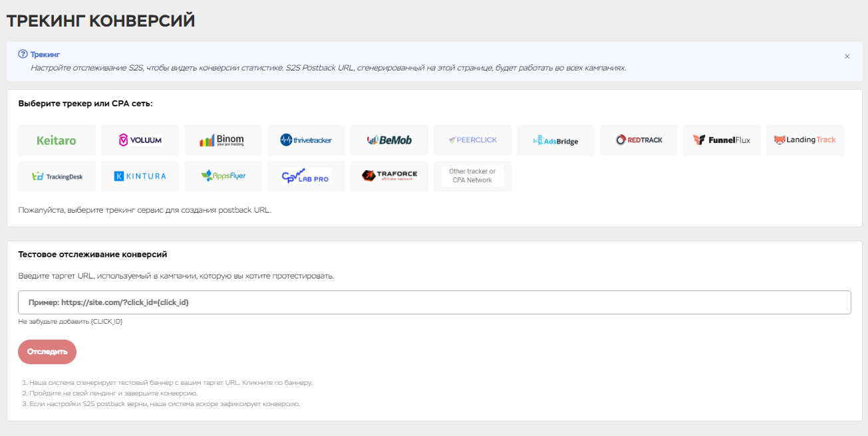Select the PeerClick tracker
Image resolution: width=868 pixels, height=436 pixels.
click(472, 140)
